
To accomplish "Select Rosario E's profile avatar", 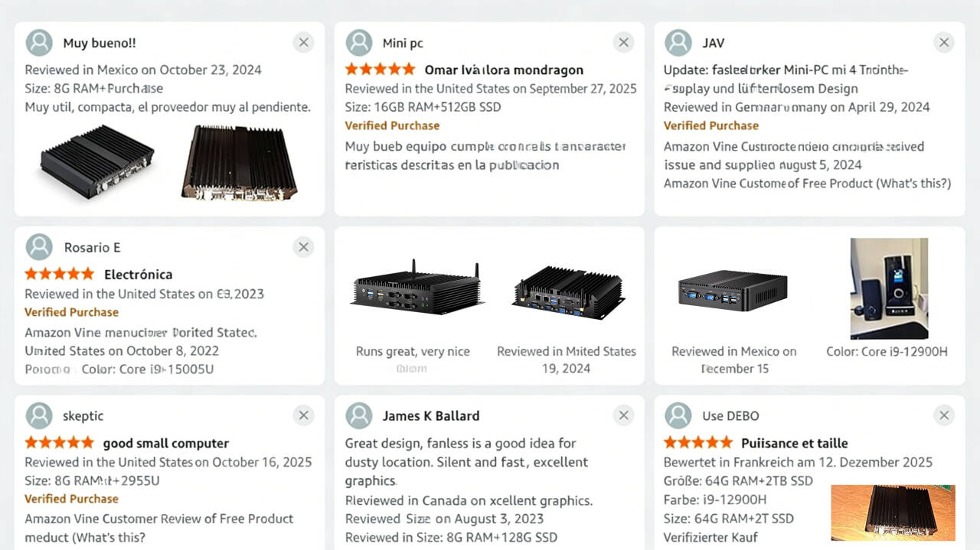I will pyautogui.click(x=39, y=247).
